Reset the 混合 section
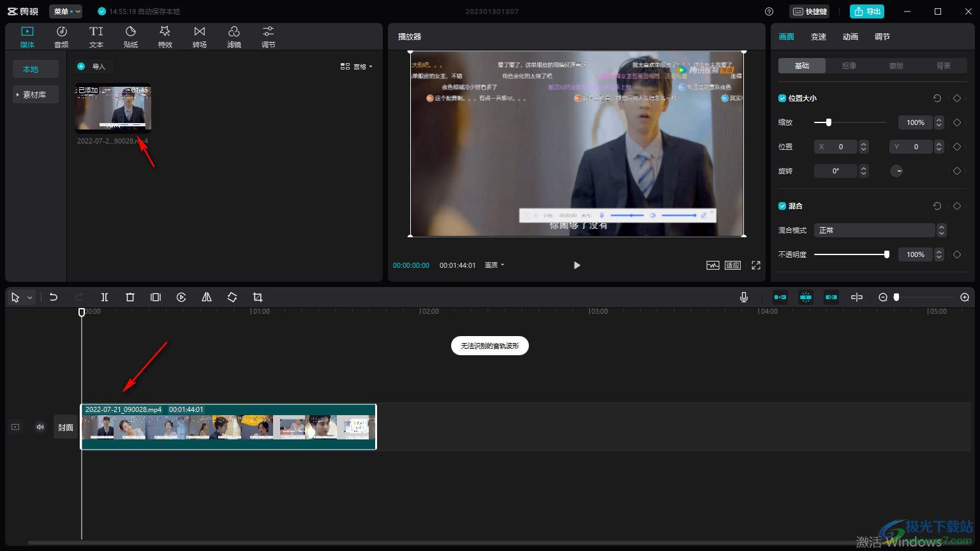 coord(937,206)
